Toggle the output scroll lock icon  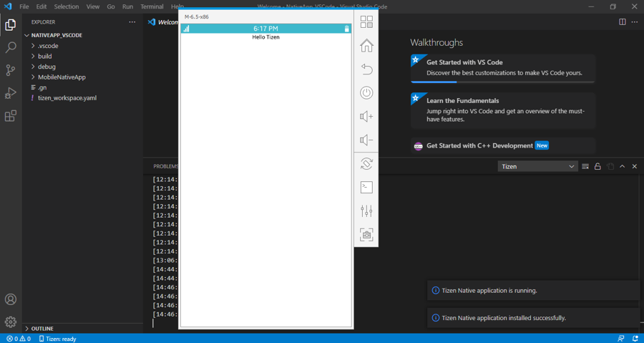click(597, 166)
